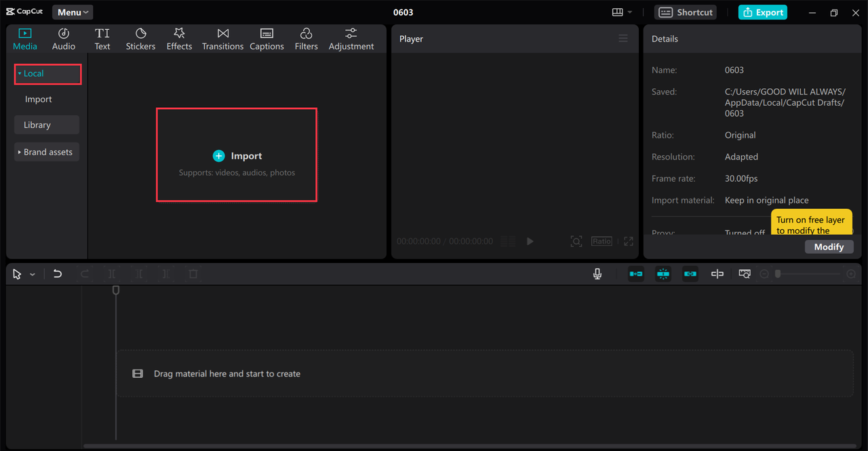The image size is (868, 451).
Task: Play the preview in Player
Action: click(530, 241)
